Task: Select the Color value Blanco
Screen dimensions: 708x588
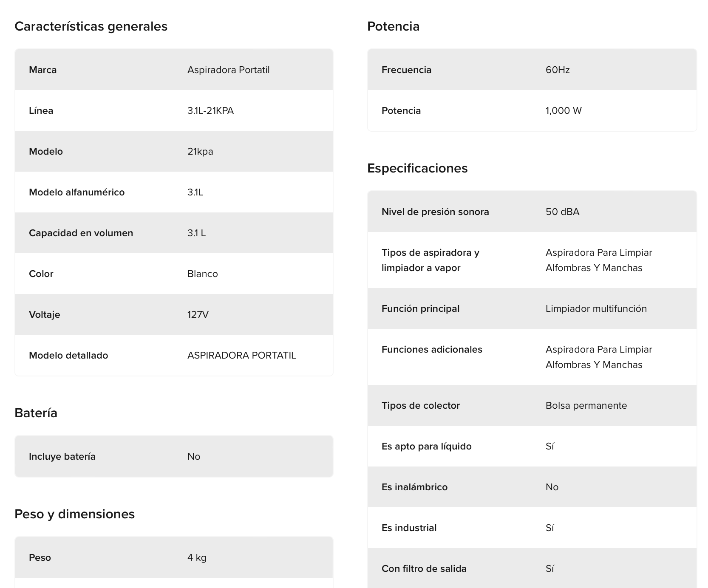Action: pos(202,274)
